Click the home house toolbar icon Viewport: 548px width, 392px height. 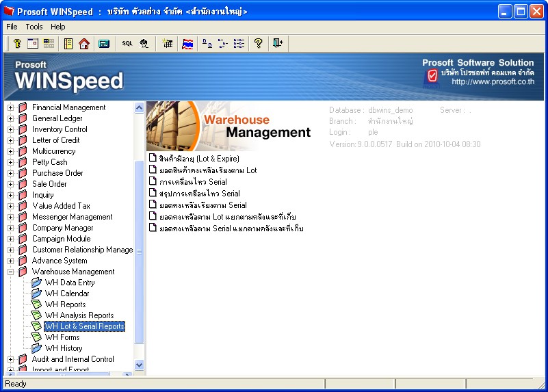pos(84,44)
